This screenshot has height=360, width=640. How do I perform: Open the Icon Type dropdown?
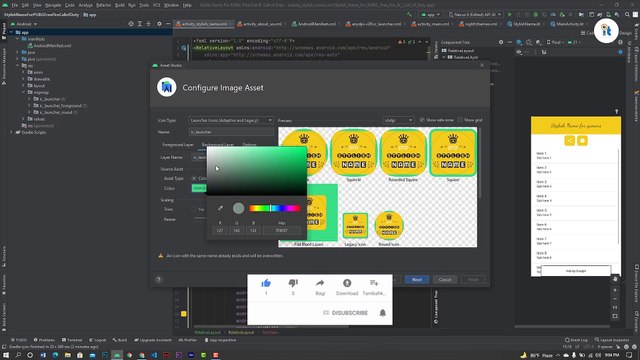pos(231,120)
